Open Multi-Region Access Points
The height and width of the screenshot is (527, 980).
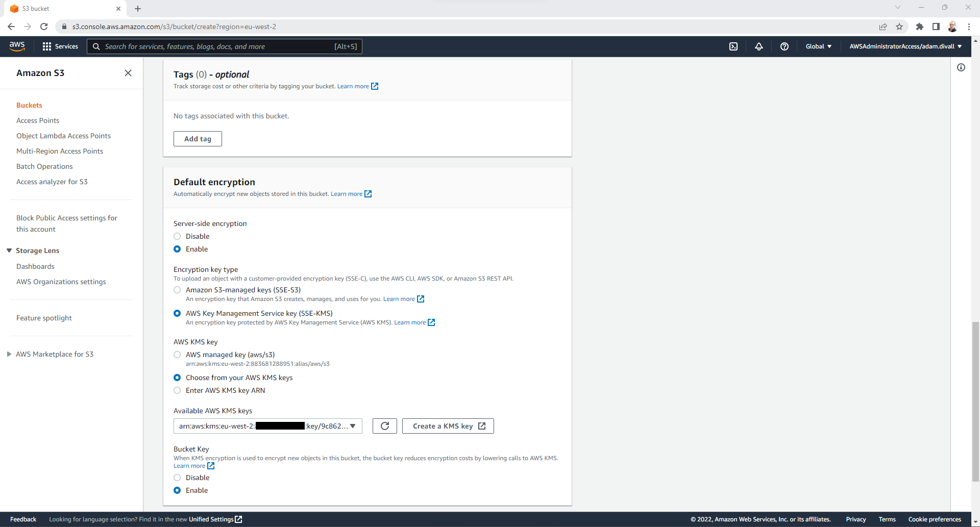pyautogui.click(x=60, y=151)
